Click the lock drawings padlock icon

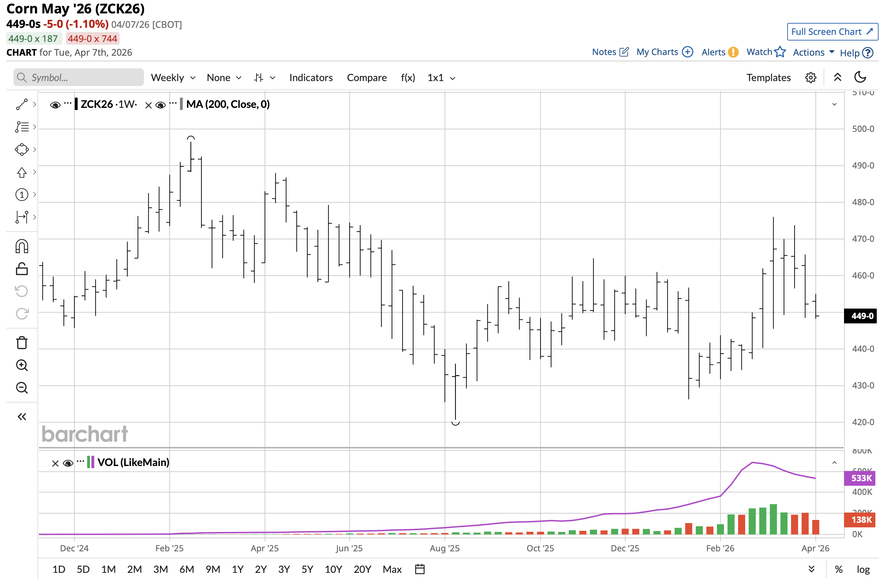click(22, 269)
